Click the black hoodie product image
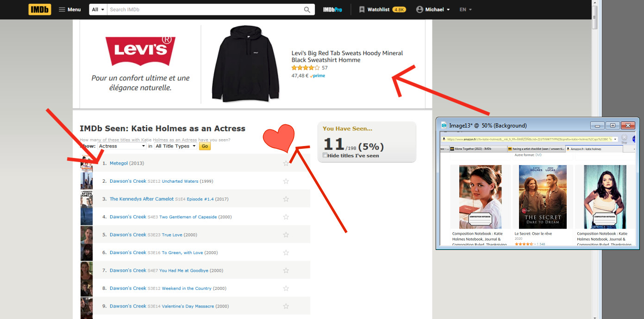The image size is (644, 319). tap(245, 64)
